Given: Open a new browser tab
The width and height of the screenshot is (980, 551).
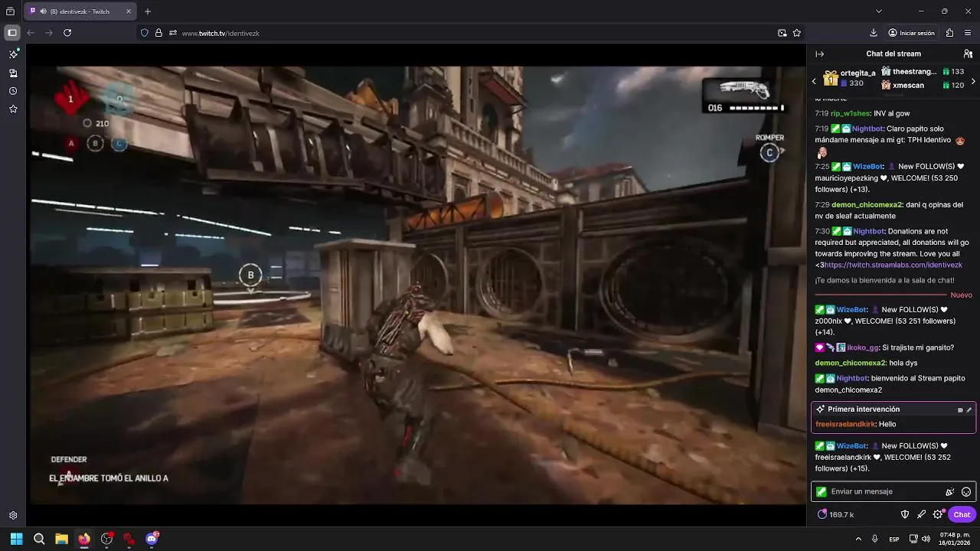Looking at the screenshot, I should (148, 11).
